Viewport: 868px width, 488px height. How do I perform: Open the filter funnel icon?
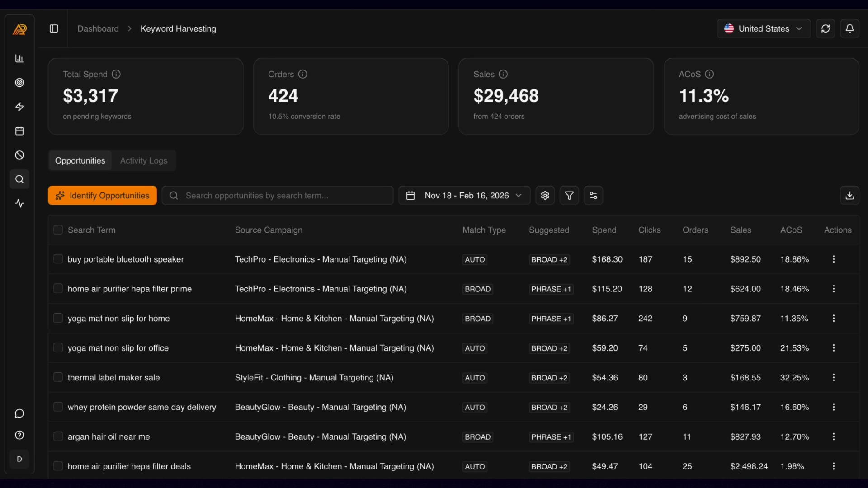click(569, 196)
